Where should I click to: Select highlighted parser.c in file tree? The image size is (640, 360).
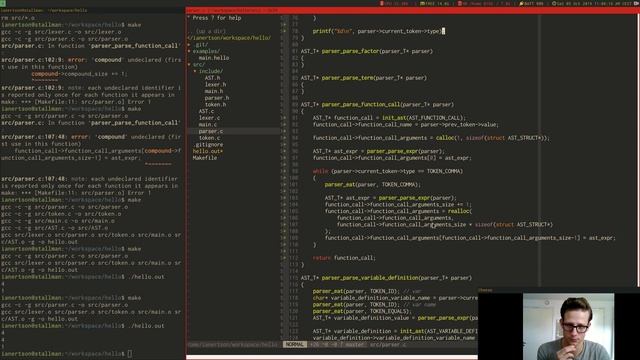(211, 131)
